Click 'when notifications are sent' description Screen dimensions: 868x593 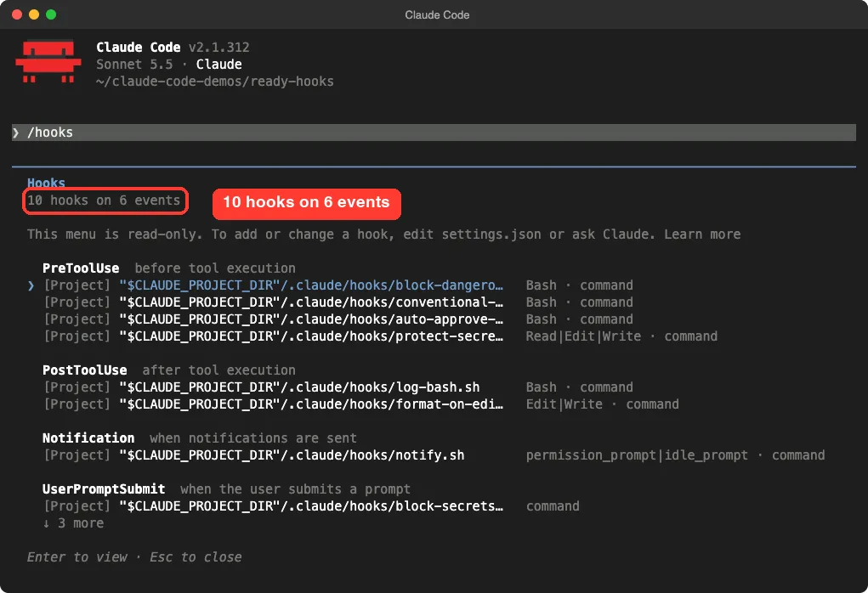pyautogui.click(x=253, y=438)
